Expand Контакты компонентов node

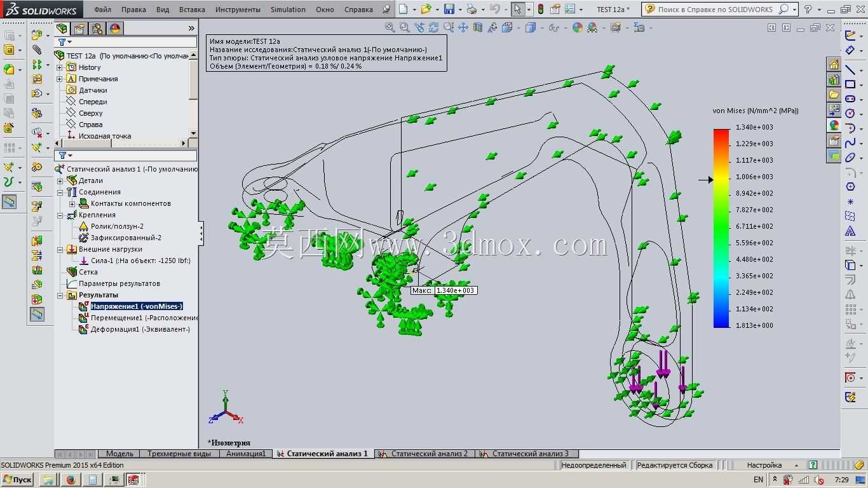[72, 203]
